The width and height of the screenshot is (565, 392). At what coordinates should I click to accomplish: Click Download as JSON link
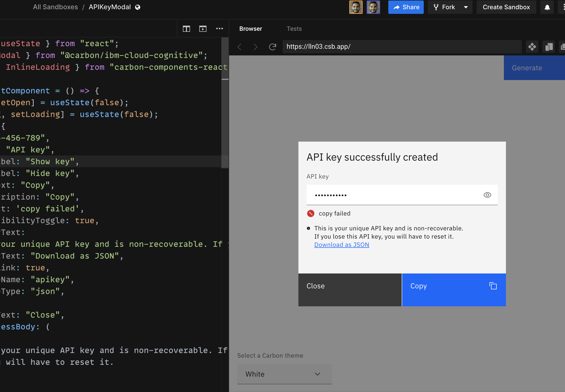342,244
